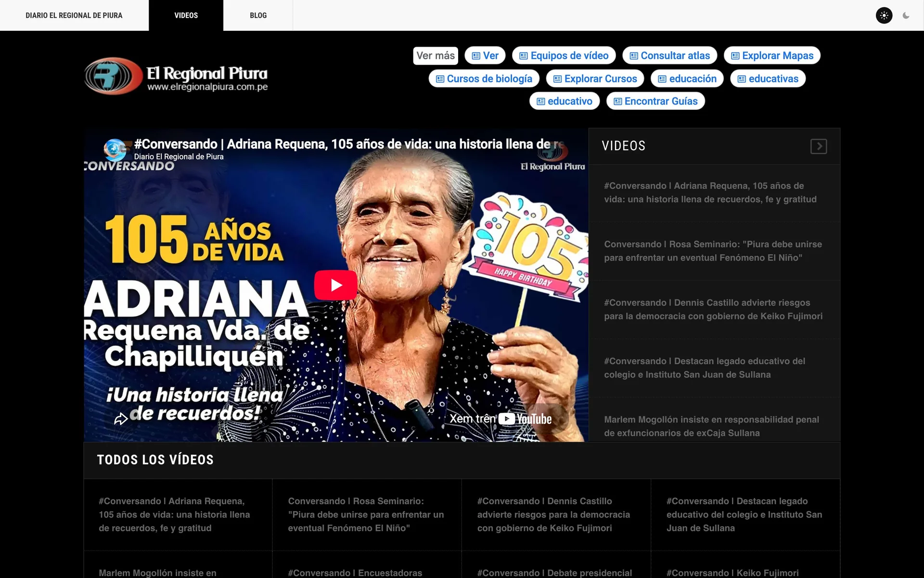Open the educativo link
Viewport: 924px width, 578px height.
[x=565, y=101]
